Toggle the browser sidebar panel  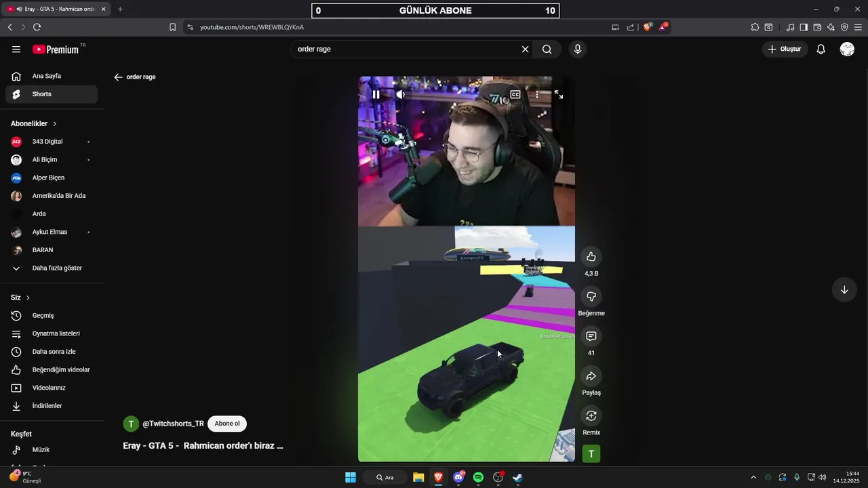click(804, 27)
